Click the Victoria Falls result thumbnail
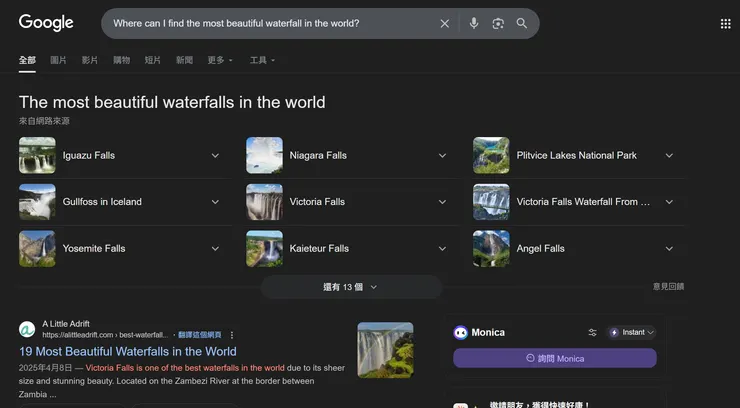Image resolution: width=740 pixels, height=408 pixels. pyautogui.click(x=385, y=350)
